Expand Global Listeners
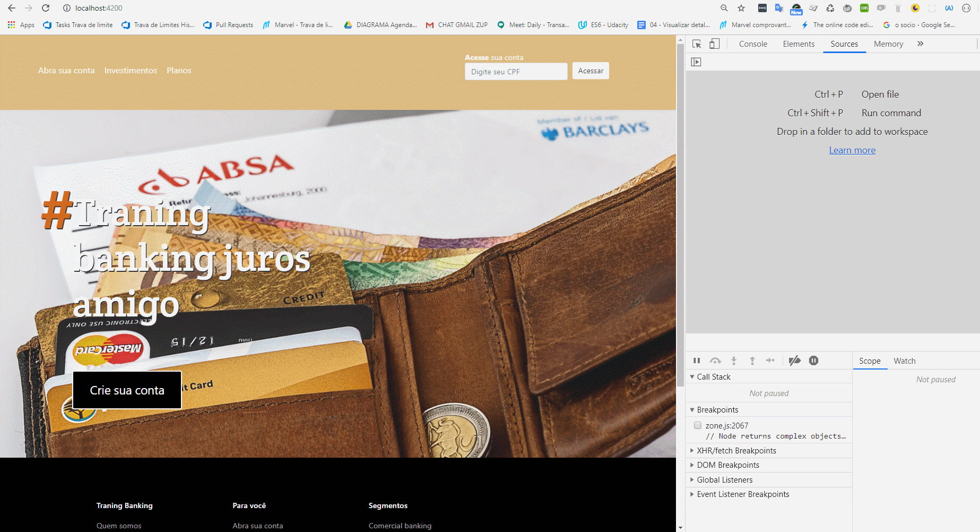980x532 pixels. (692, 479)
